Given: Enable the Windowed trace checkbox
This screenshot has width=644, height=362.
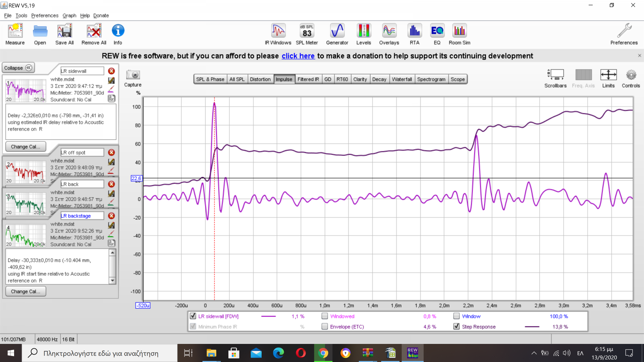Looking at the screenshot, I should coord(324,316).
